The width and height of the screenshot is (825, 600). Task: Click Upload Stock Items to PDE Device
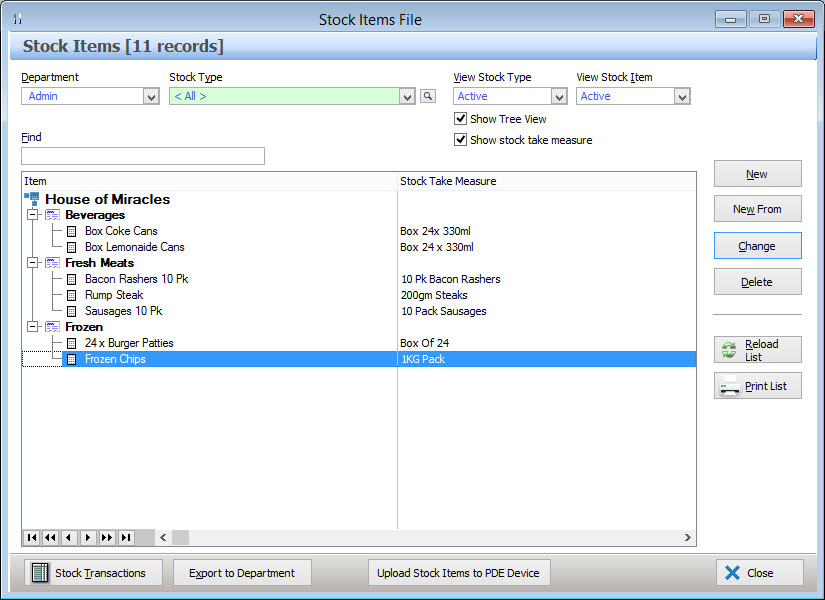pyautogui.click(x=458, y=573)
